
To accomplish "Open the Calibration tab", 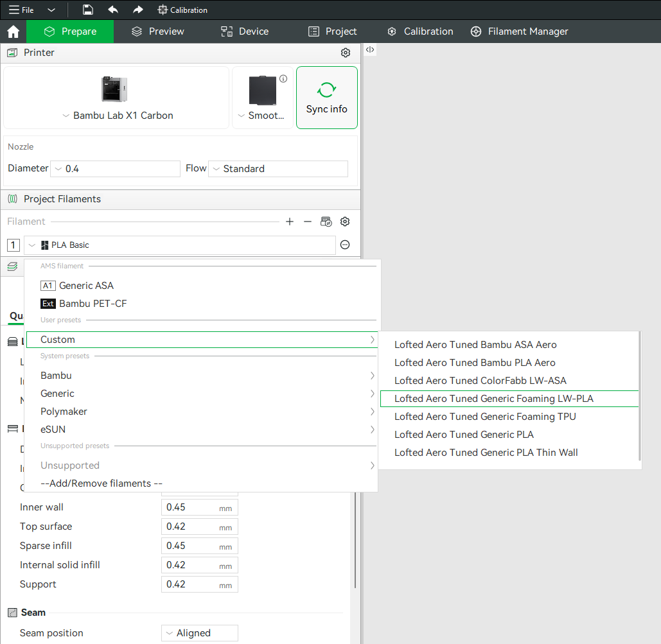I will pyautogui.click(x=420, y=31).
